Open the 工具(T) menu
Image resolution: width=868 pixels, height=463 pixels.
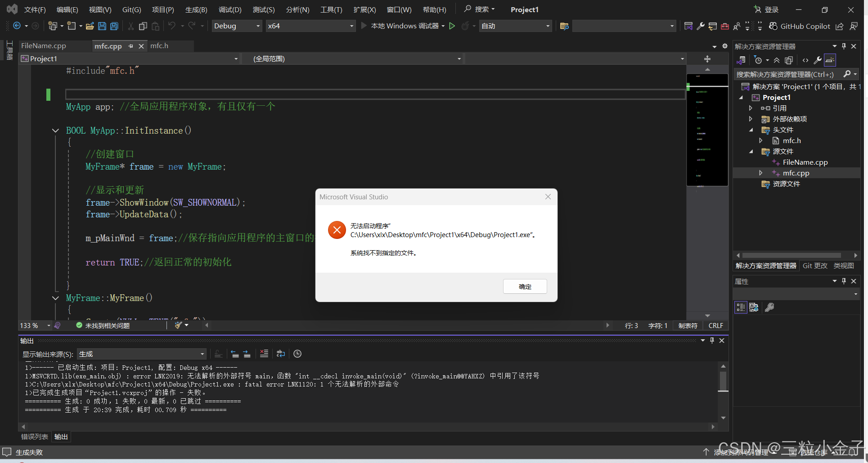pyautogui.click(x=331, y=9)
